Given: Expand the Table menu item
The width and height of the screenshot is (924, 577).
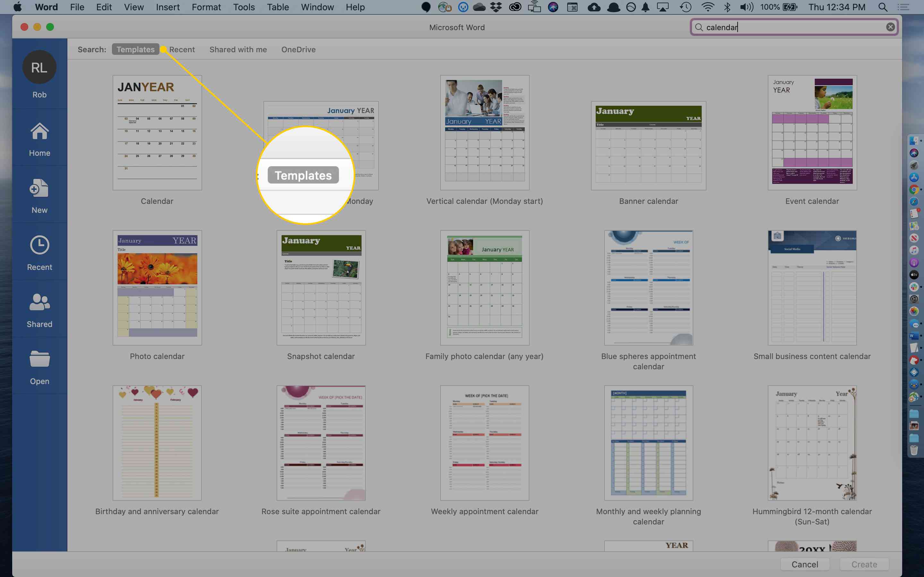Looking at the screenshot, I should (278, 7).
